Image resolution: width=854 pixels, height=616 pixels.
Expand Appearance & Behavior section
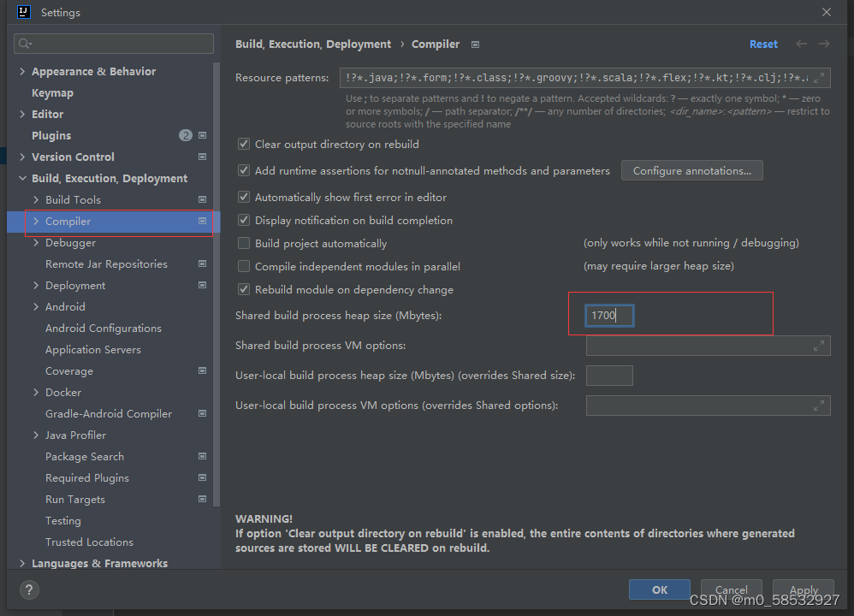(22, 71)
